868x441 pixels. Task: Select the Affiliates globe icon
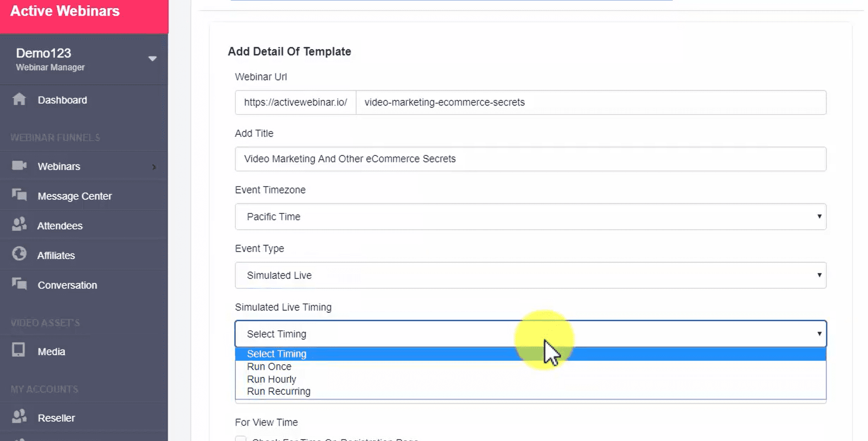[x=19, y=254]
